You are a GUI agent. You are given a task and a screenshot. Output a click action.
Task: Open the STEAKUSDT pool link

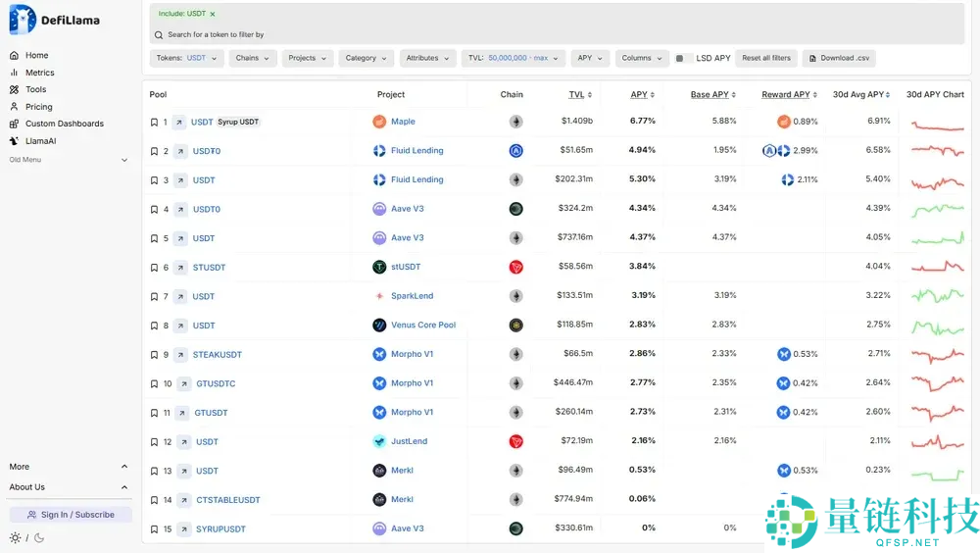pyautogui.click(x=217, y=355)
